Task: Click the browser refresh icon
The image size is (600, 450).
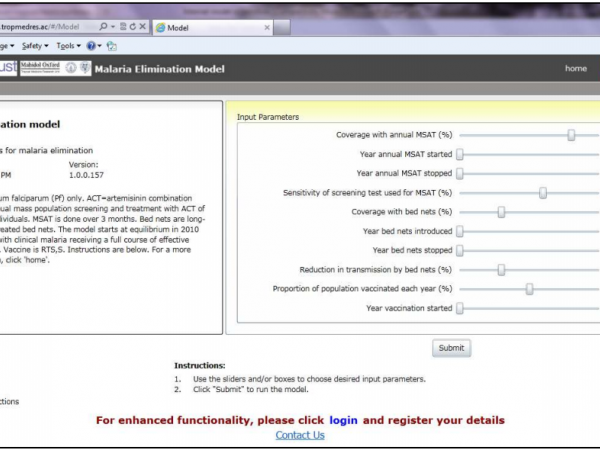Action: 129,28
